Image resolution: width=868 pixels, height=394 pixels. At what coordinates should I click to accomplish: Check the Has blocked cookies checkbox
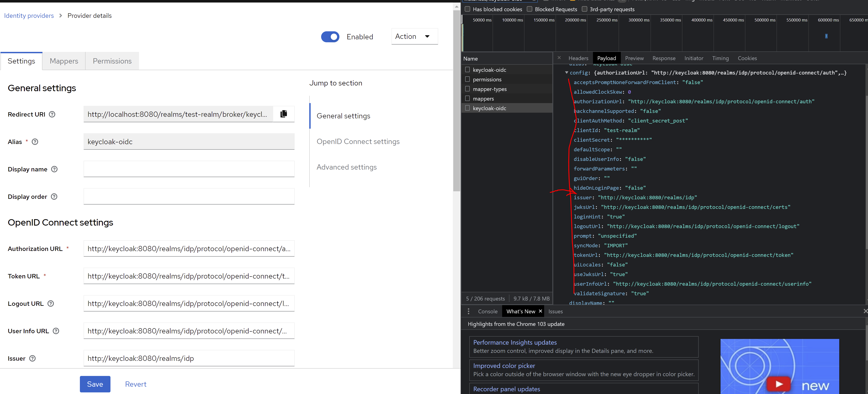(467, 9)
